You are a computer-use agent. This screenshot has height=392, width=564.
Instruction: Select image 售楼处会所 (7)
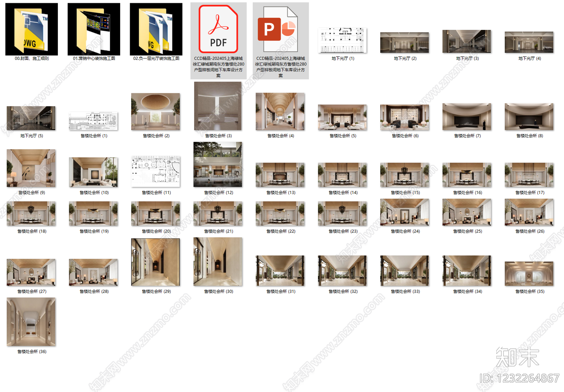[467, 117]
